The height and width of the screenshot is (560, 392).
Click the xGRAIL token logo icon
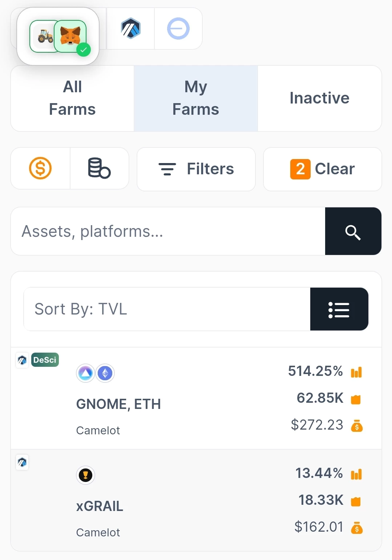pos(86,475)
